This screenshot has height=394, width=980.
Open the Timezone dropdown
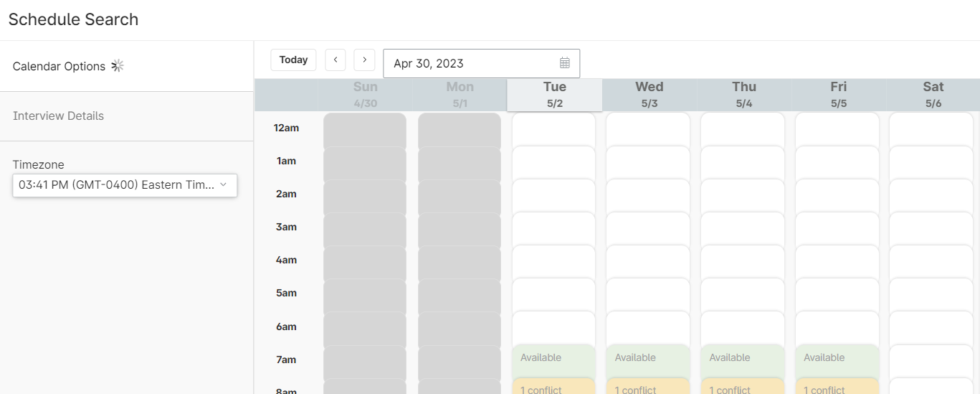coord(125,185)
